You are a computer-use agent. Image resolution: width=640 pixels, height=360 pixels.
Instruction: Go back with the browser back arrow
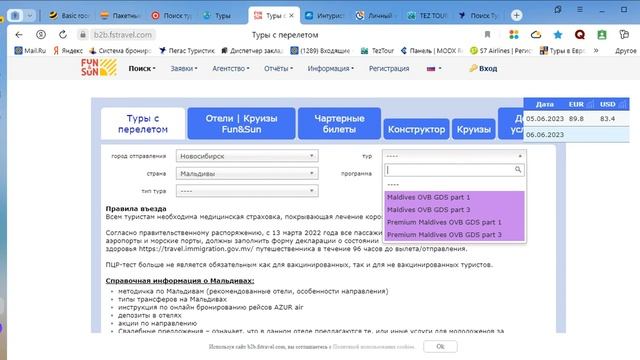click(19, 35)
